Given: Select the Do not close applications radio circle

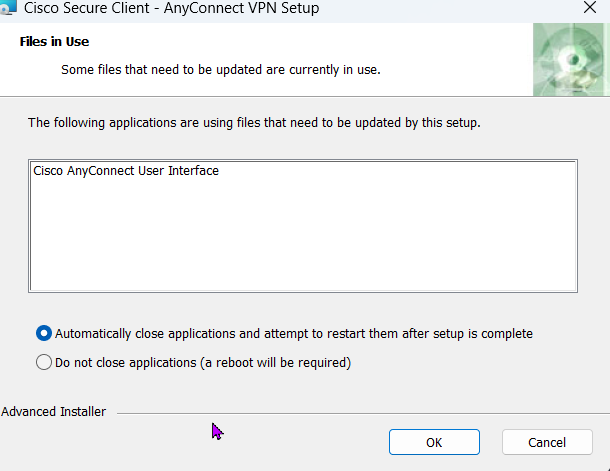Looking at the screenshot, I should click(x=43, y=363).
